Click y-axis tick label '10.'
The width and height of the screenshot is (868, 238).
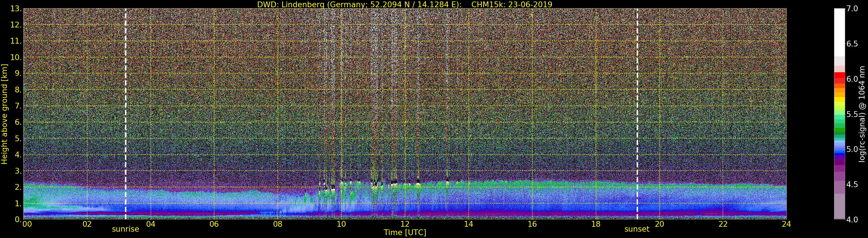16,57
